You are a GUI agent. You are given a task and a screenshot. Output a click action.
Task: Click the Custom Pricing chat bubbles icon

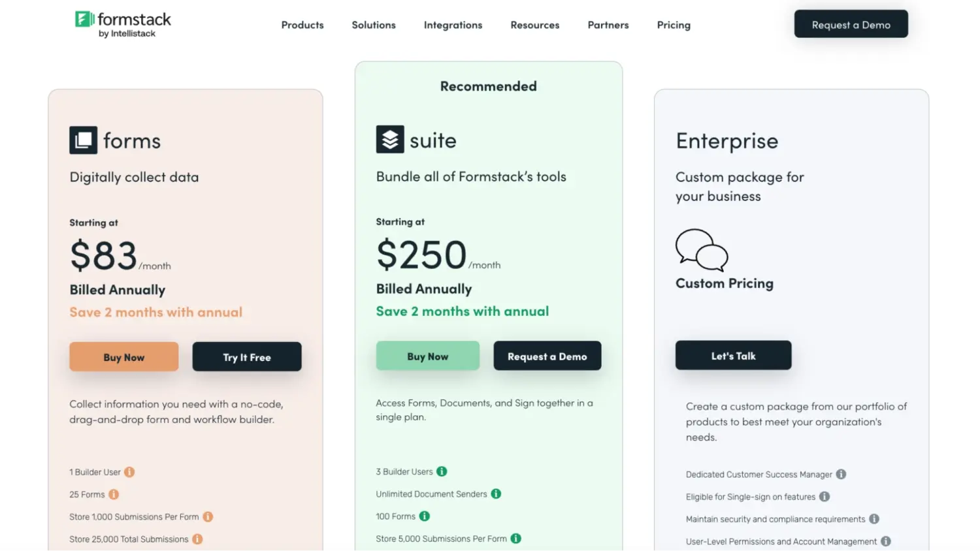[700, 250]
